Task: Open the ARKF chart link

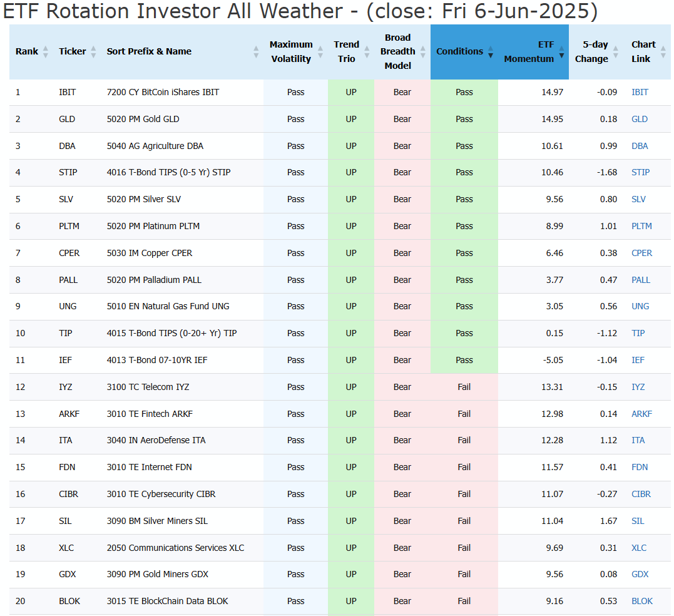Action: pos(641,414)
